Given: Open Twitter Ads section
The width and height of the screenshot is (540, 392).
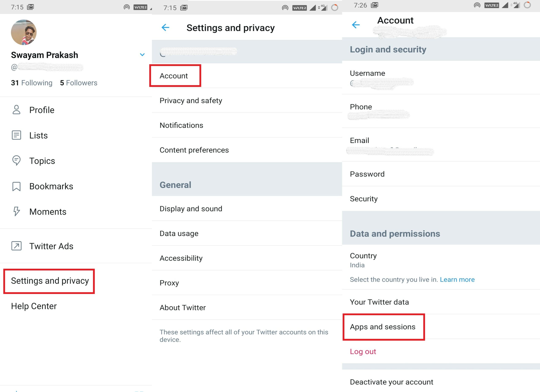Looking at the screenshot, I should click(51, 247).
